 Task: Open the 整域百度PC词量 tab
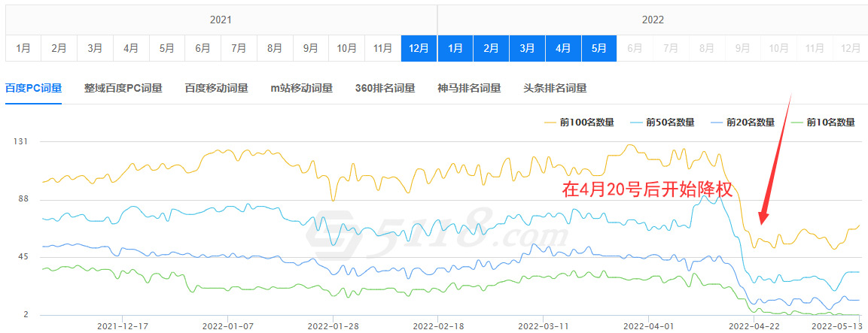point(123,88)
